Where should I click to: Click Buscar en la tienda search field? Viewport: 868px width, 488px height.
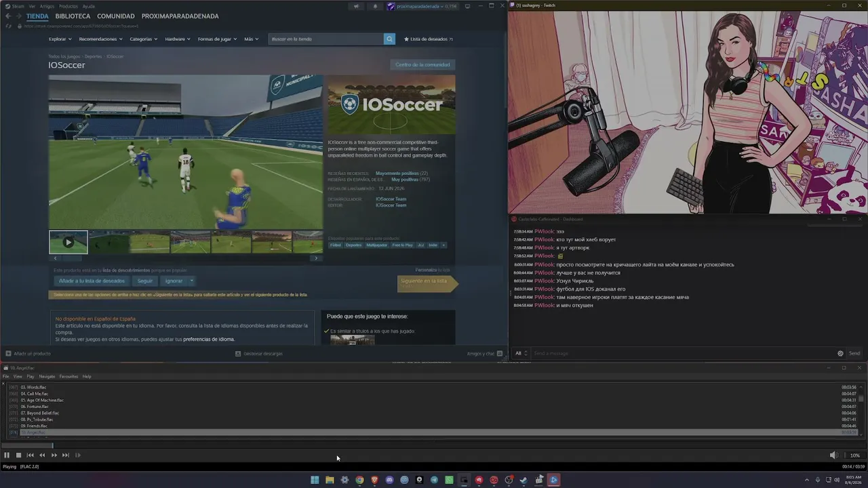326,39
